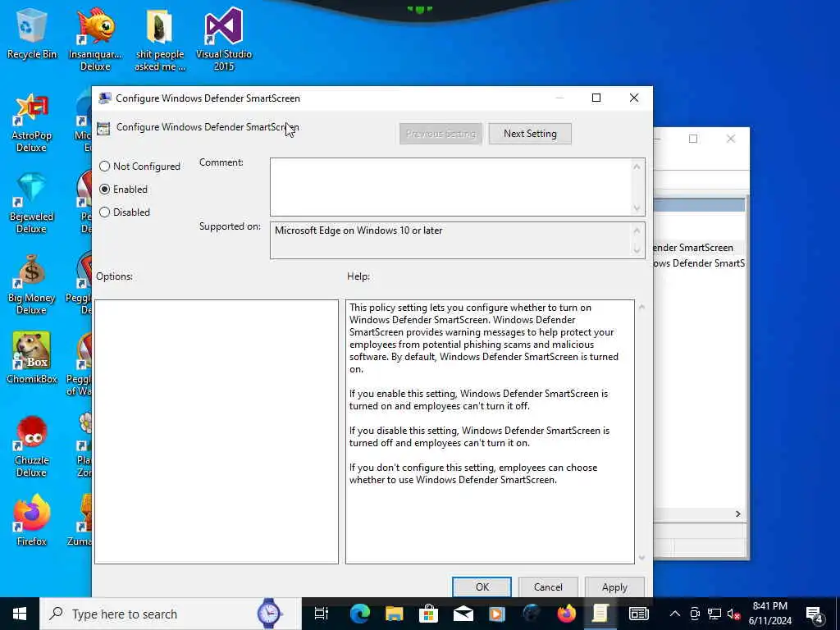Click the Type here to search box
This screenshot has width=840, height=630.
click(171, 614)
